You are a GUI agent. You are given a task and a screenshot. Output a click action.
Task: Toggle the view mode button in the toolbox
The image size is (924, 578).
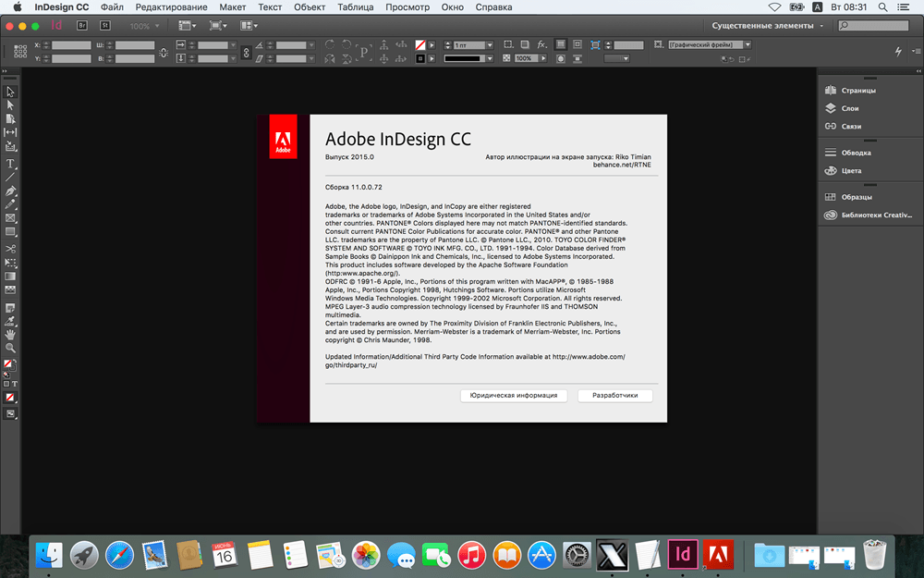pyautogui.click(x=10, y=414)
